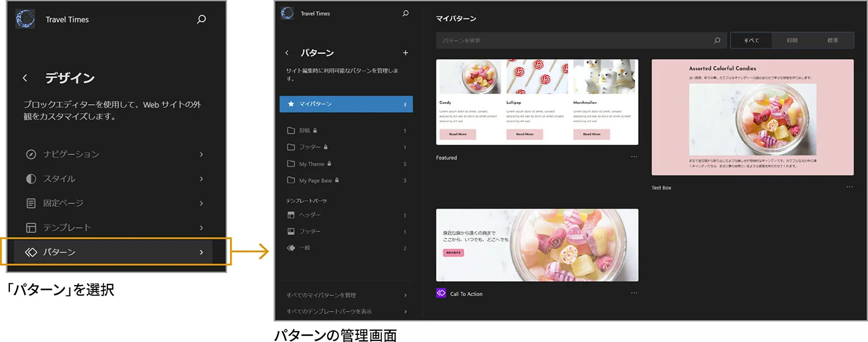Select パターン menu item in design sidebar
868x342 pixels.
coord(114,252)
